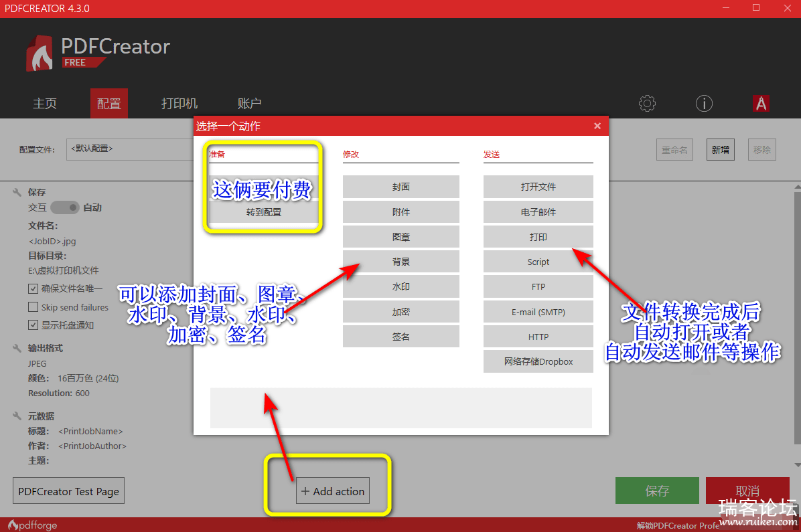The image size is (801, 532).
Task: Uncheck the 确保文件名唯一 checkbox
Action: point(33,289)
